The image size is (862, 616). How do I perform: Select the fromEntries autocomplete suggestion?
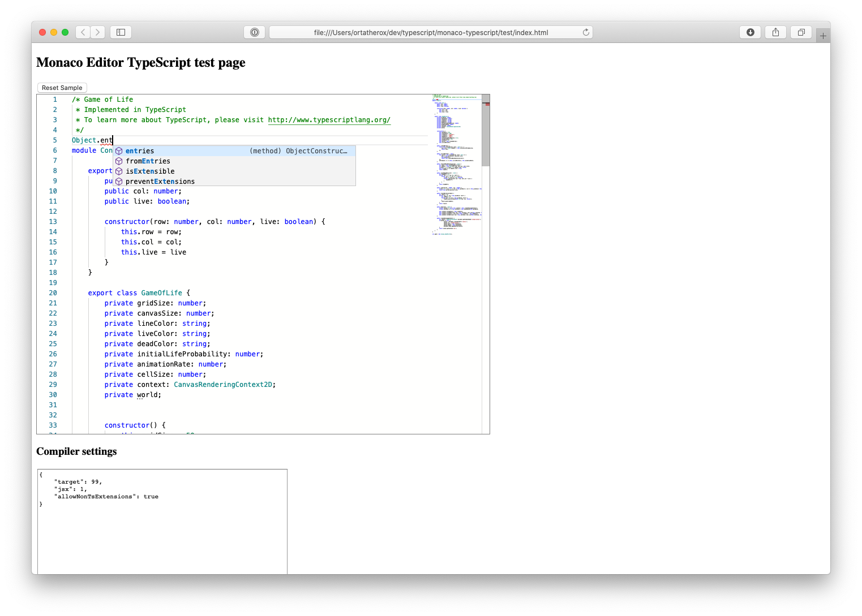[x=234, y=161]
